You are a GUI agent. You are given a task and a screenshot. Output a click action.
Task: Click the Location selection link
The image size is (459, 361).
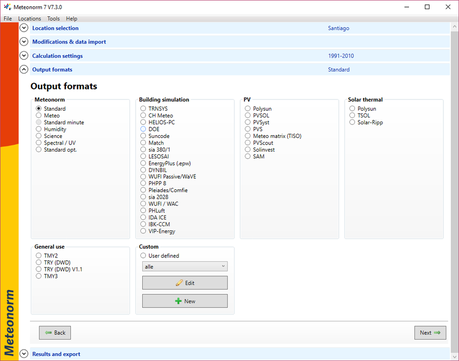tap(55, 28)
